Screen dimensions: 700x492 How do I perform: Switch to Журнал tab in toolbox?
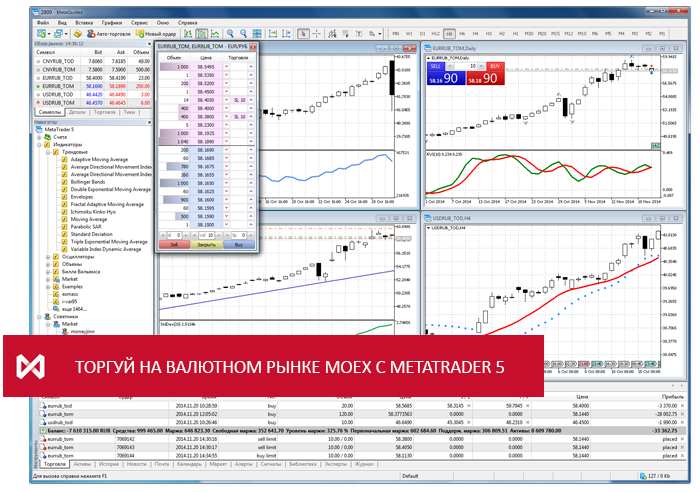(364, 464)
